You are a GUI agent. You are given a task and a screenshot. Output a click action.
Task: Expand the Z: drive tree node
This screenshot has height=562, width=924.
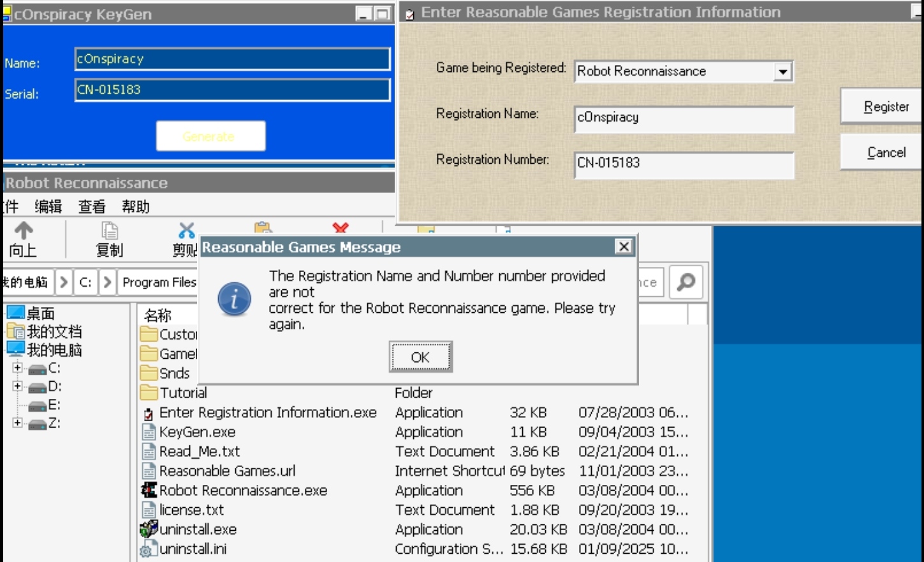click(17, 422)
